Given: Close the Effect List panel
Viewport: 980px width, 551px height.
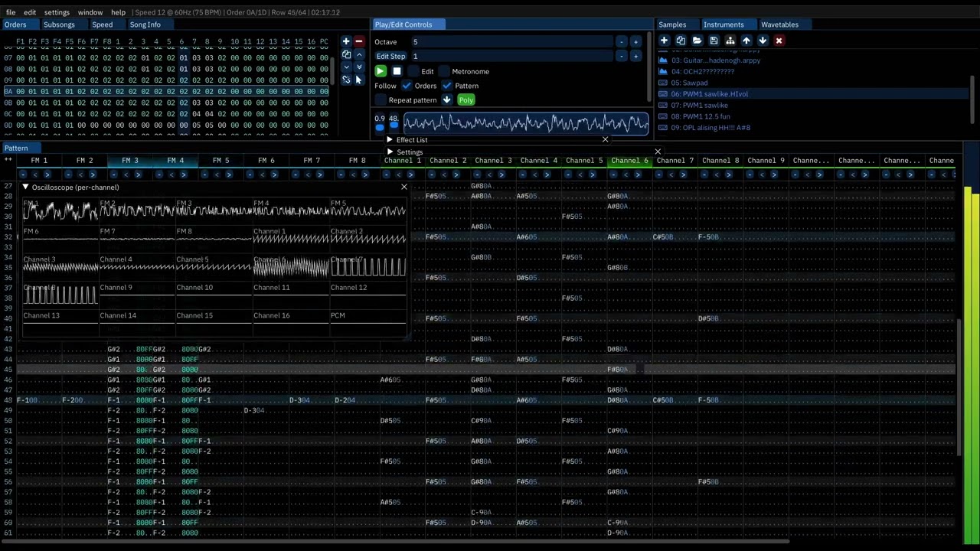Looking at the screenshot, I should click(605, 140).
